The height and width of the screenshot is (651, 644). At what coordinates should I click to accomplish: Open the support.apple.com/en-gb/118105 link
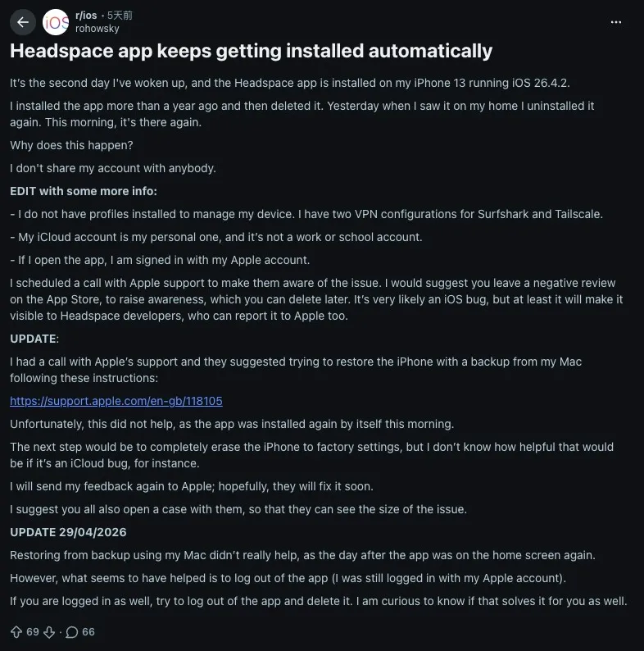click(x=116, y=401)
